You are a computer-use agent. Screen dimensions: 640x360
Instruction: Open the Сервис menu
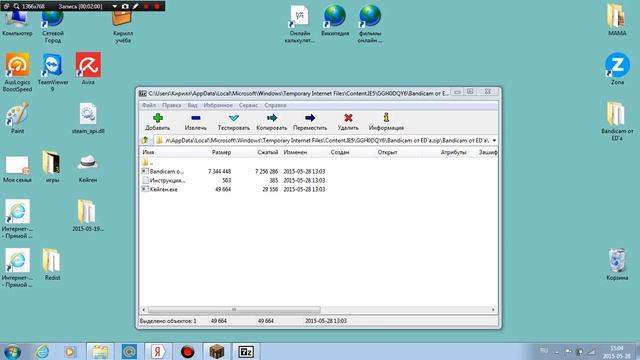click(x=248, y=105)
